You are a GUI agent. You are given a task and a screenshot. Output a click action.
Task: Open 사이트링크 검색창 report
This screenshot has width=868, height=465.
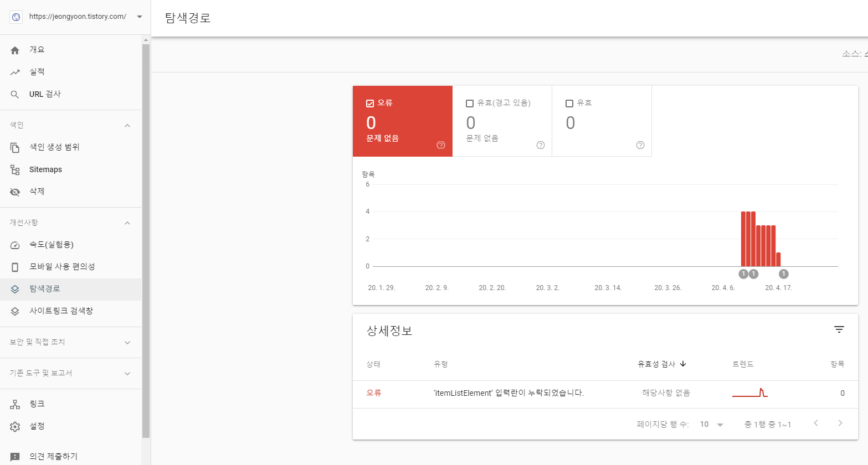pyautogui.click(x=71, y=311)
